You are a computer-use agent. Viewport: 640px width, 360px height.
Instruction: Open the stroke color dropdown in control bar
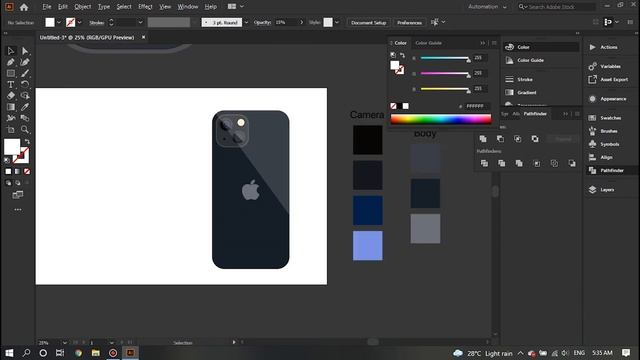tap(80, 22)
